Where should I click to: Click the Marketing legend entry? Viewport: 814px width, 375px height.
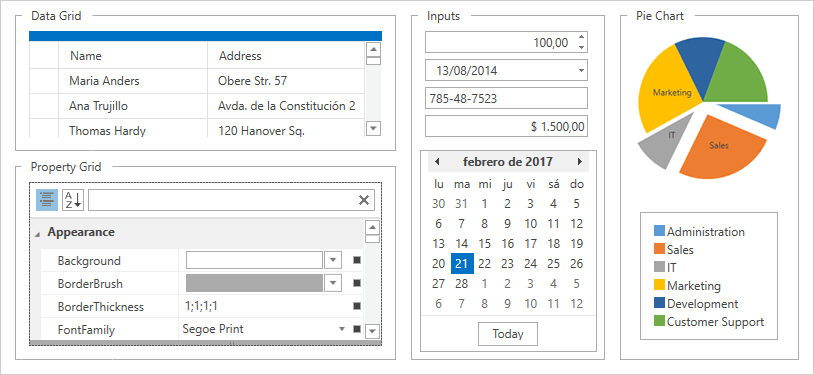pos(687,286)
